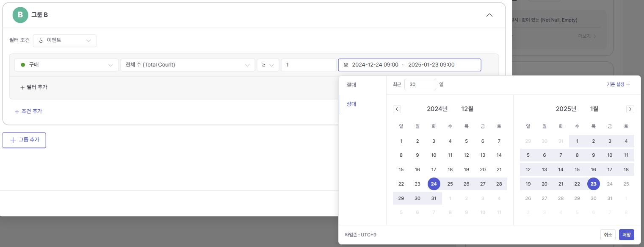Click the 필터 추가 link
Image resolution: width=644 pixels, height=247 pixels.
(x=34, y=87)
